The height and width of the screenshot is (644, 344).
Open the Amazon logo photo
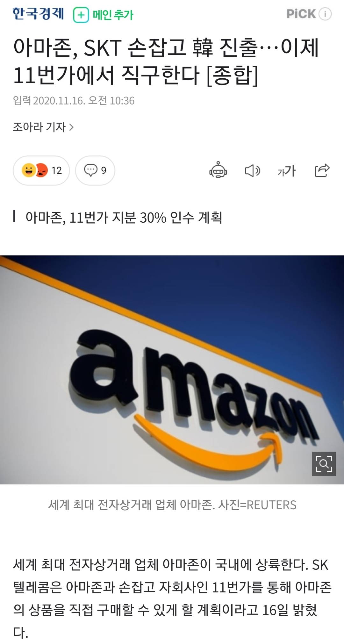tap(172, 370)
